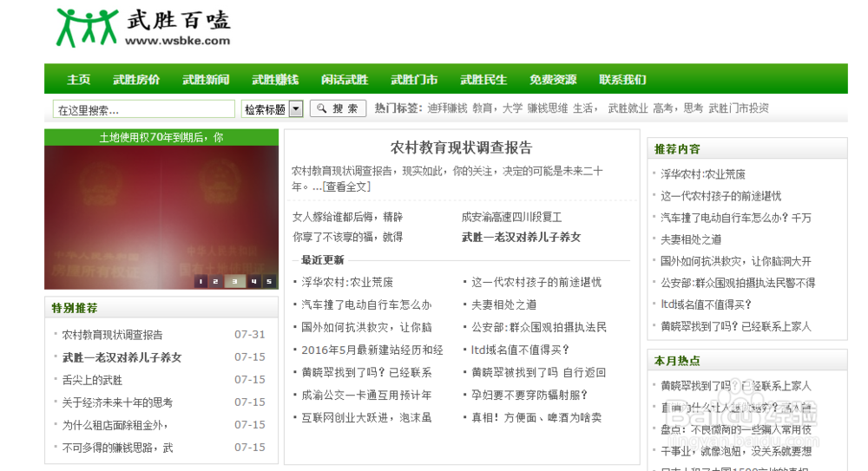Select hot tag 教育
Viewport: 868px width, 471px height.
pos(482,108)
